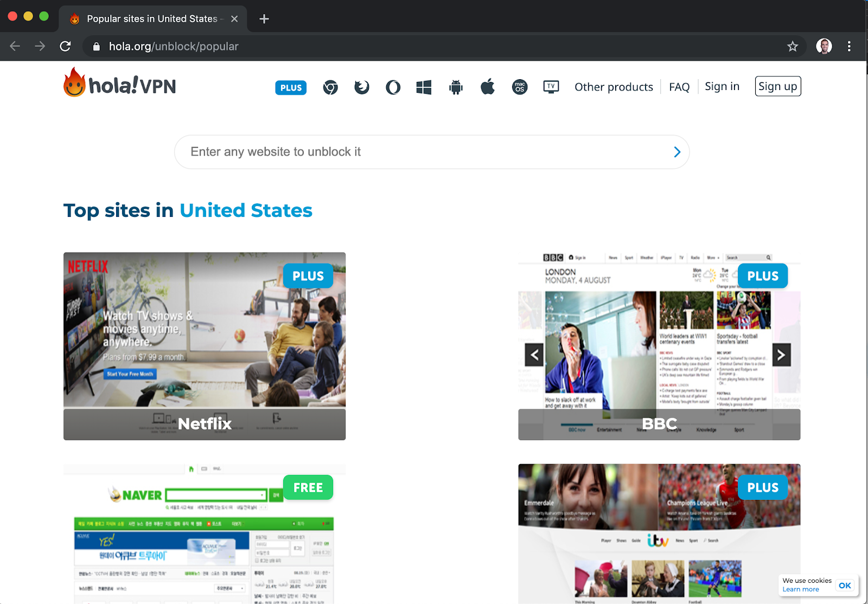Image resolution: width=868 pixels, height=604 pixels.
Task: Open the cookies Learn more link
Action: click(801, 589)
